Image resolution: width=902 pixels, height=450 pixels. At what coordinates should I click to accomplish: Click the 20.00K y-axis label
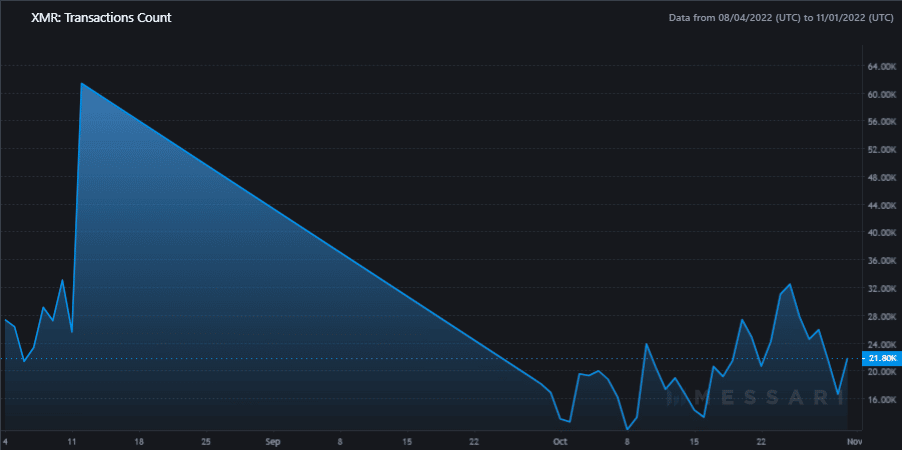point(881,372)
